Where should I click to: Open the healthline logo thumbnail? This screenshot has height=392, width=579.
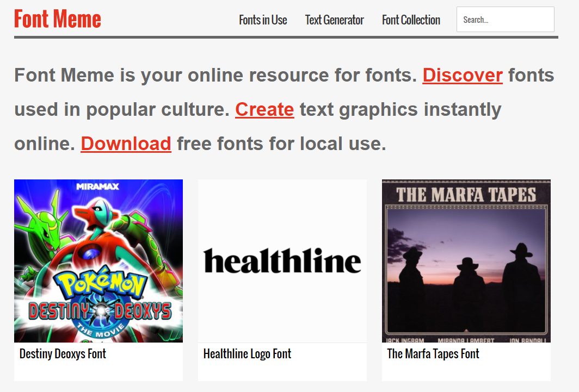pos(282,261)
